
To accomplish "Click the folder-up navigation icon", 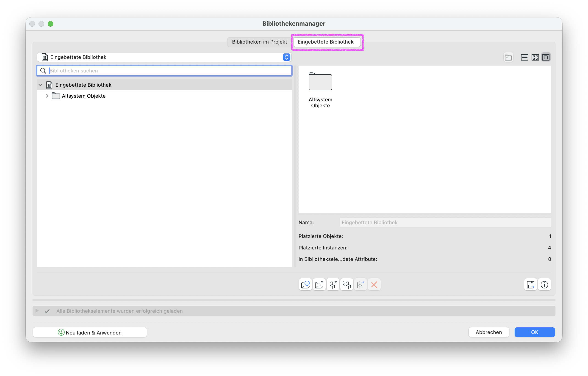I will (x=508, y=57).
